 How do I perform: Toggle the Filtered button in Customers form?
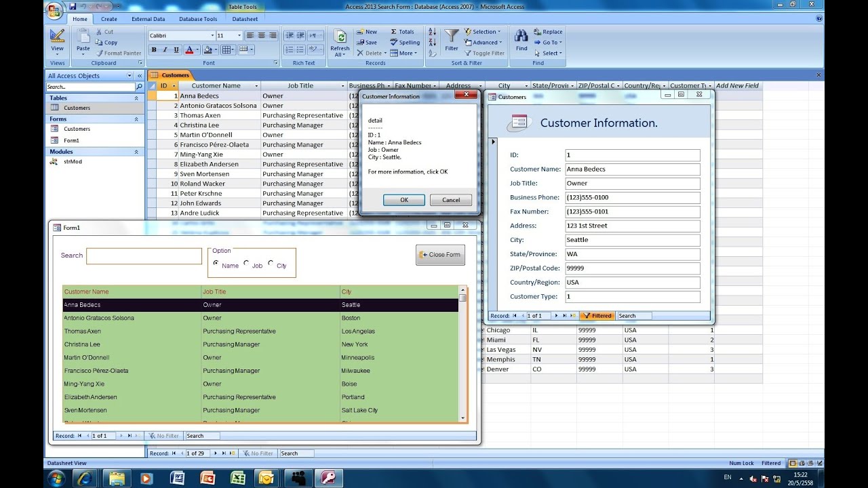(597, 316)
